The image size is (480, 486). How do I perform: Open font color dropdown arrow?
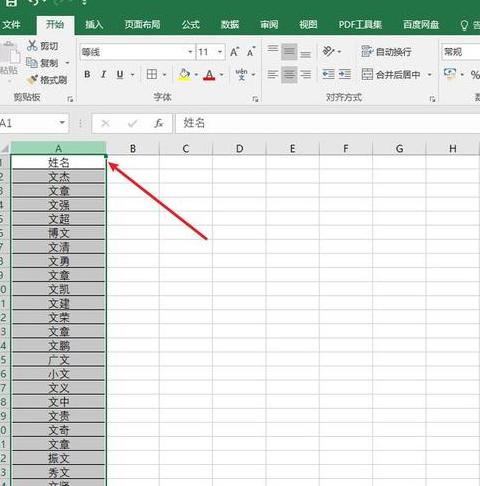click(x=222, y=75)
